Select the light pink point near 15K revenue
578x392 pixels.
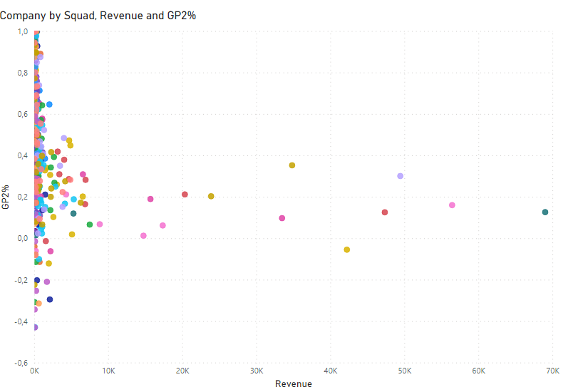click(x=143, y=236)
